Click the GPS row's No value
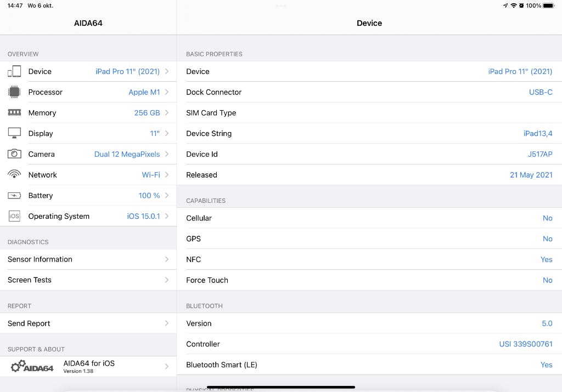The image size is (562, 392). coord(547,239)
